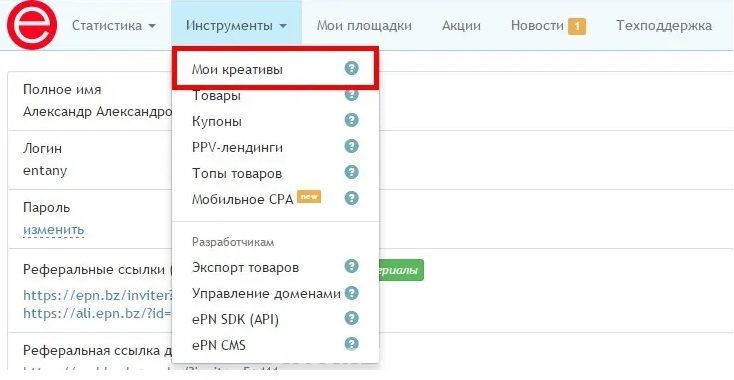
Task: Select Топы товаров entry
Action: coord(237,174)
